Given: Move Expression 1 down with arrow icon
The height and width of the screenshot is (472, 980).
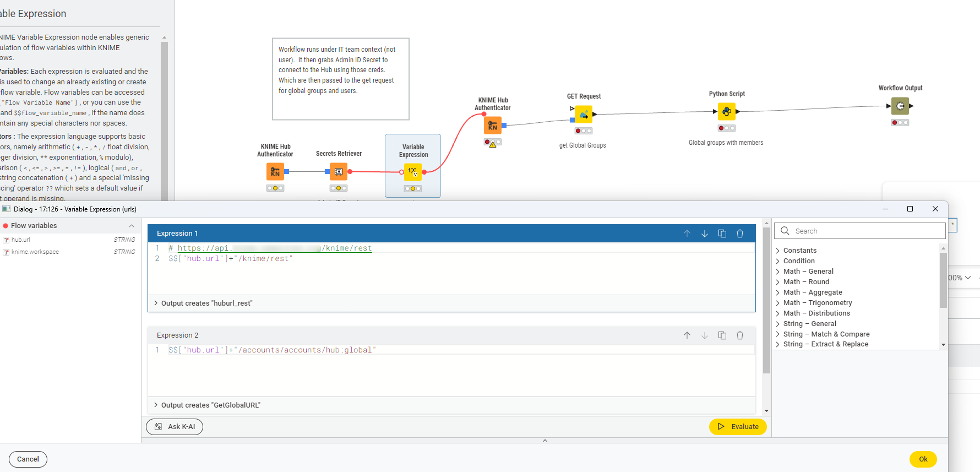Looking at the screenshot, I should (705, 234).
